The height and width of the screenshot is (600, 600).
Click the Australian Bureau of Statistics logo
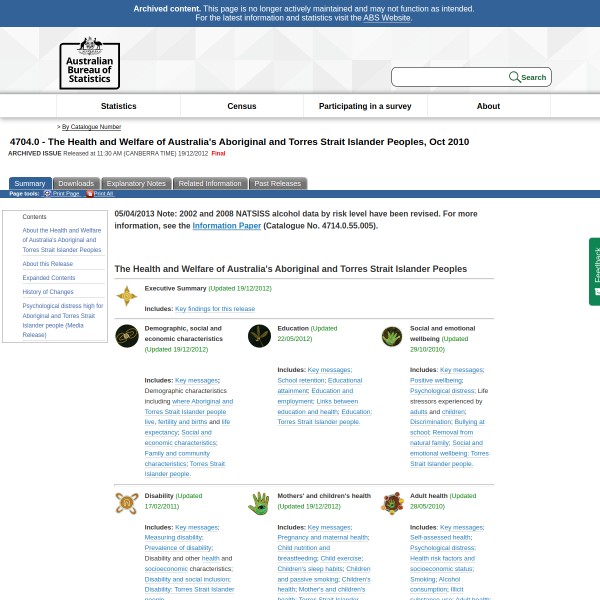89,63
